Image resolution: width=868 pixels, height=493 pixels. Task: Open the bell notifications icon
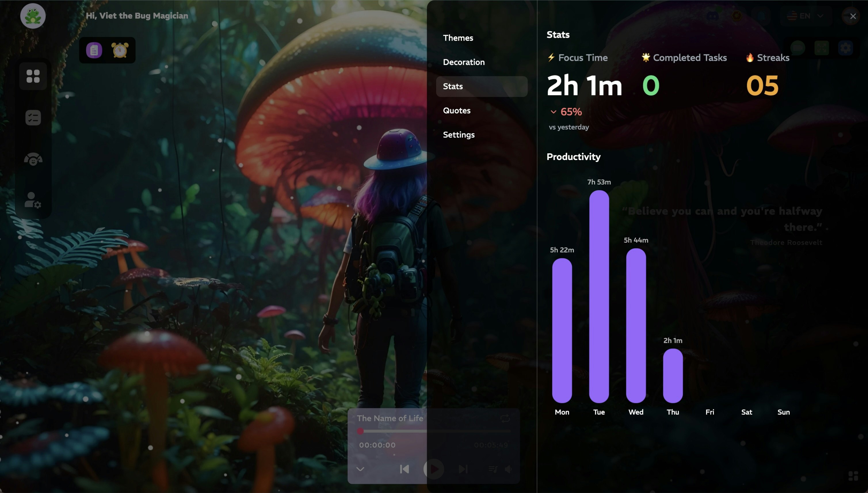click(761, 16)
